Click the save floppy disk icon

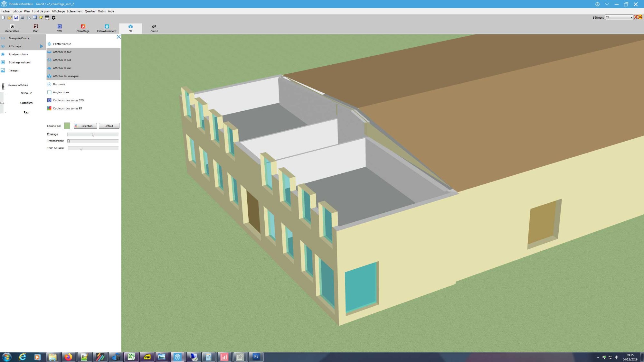[x=16, y=18]
